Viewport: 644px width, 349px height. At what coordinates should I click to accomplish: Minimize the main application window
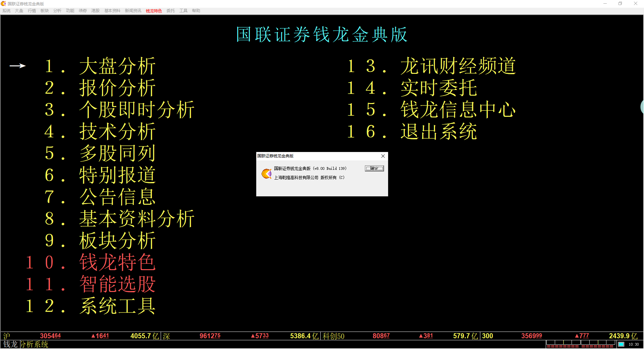(605, 4)
